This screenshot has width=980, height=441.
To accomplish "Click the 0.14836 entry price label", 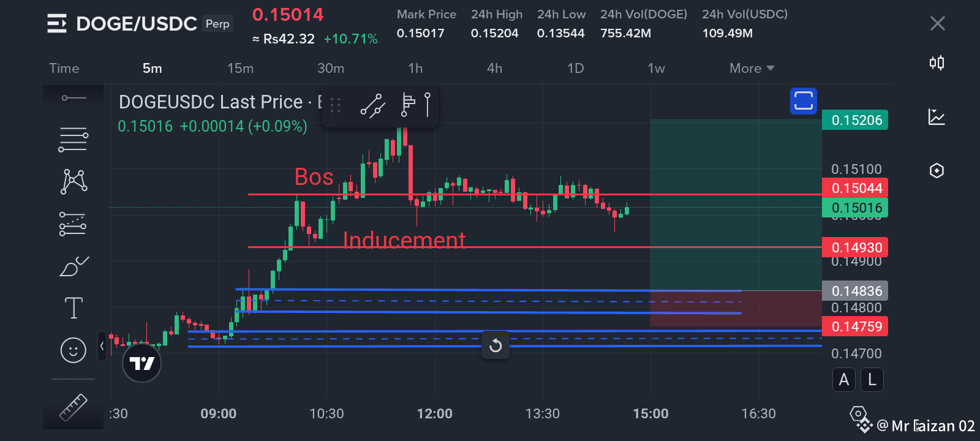I will coord(855,291).
